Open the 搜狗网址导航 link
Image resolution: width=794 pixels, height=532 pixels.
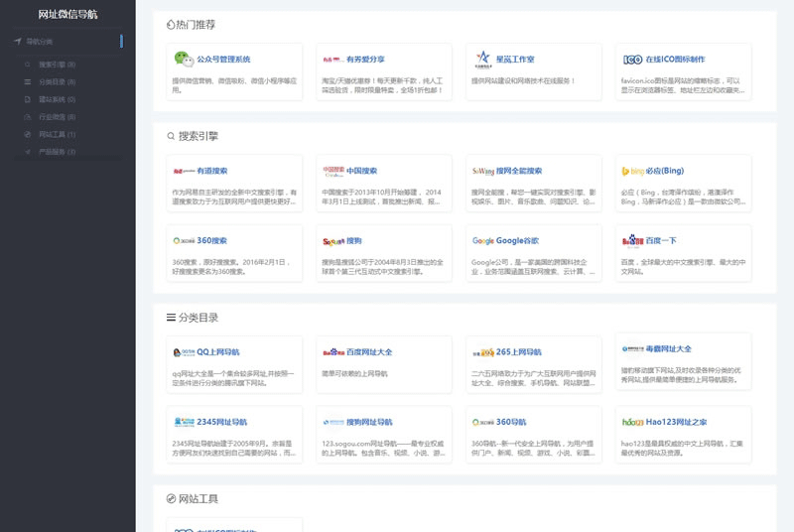tap(369, 422)
